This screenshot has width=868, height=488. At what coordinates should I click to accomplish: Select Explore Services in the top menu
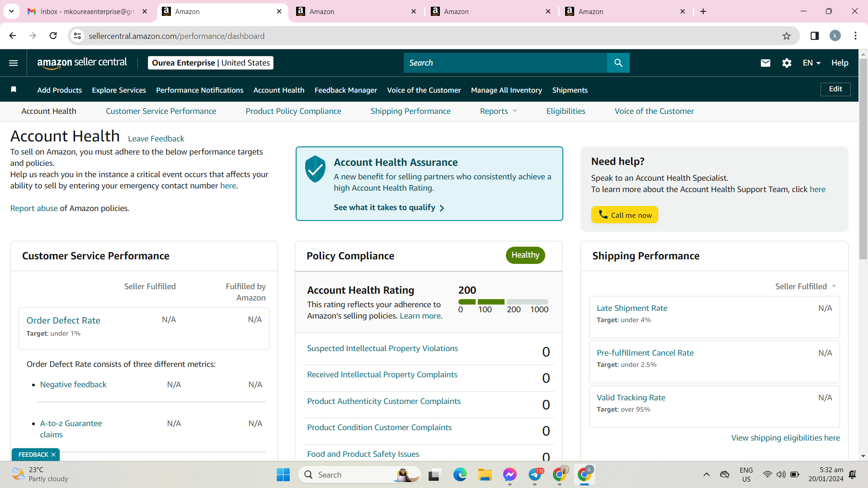119,90
